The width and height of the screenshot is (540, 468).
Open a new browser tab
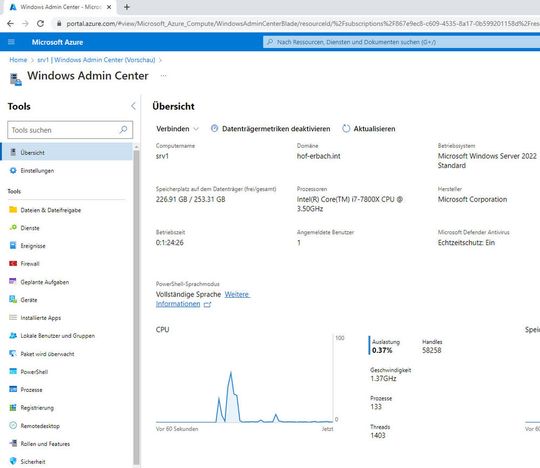pyautogui.click(x=127, y=7)
